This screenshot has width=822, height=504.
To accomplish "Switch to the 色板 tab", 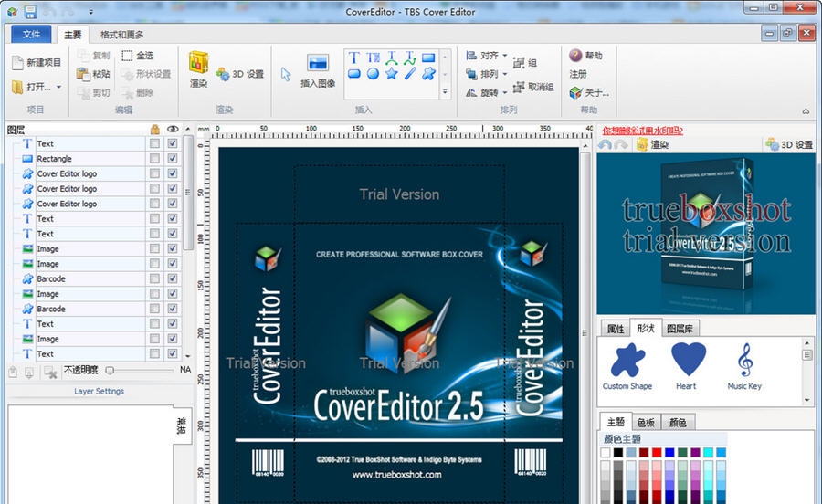I will 646,422.
